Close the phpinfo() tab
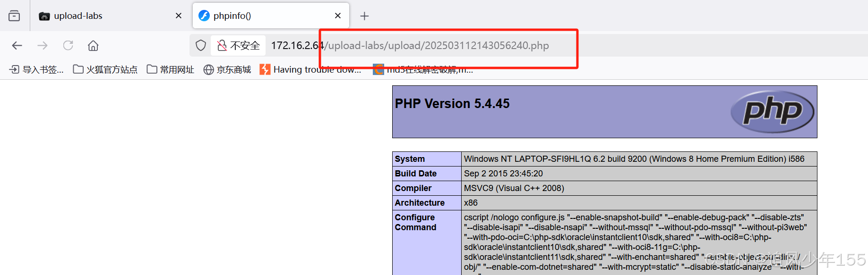 click(x=338, y=16)
